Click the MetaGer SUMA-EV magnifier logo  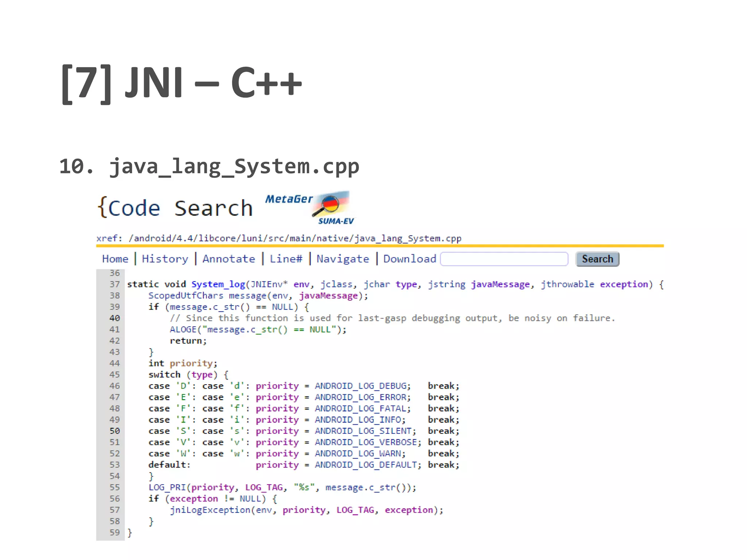(310, 208)
